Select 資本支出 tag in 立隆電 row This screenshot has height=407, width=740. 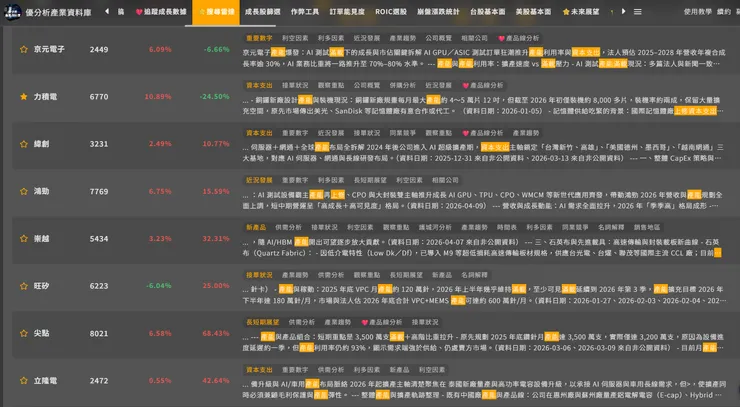click(259, 370)
